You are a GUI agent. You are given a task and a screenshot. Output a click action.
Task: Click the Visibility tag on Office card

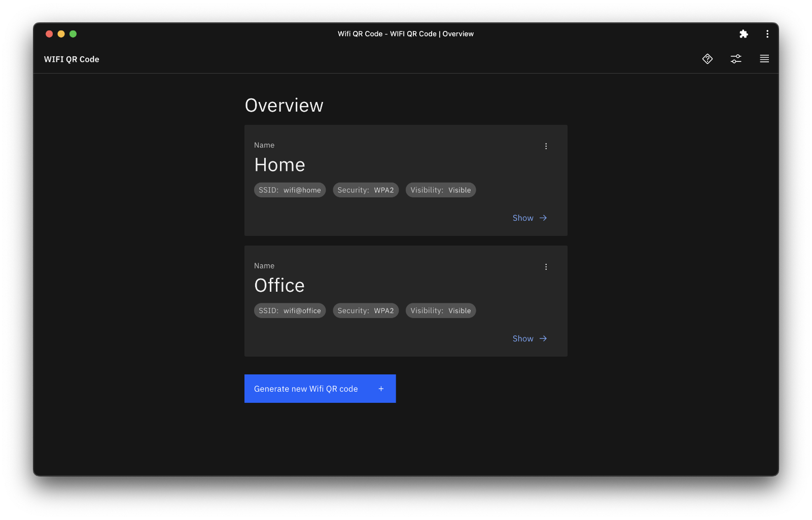(x=440, y=311)
